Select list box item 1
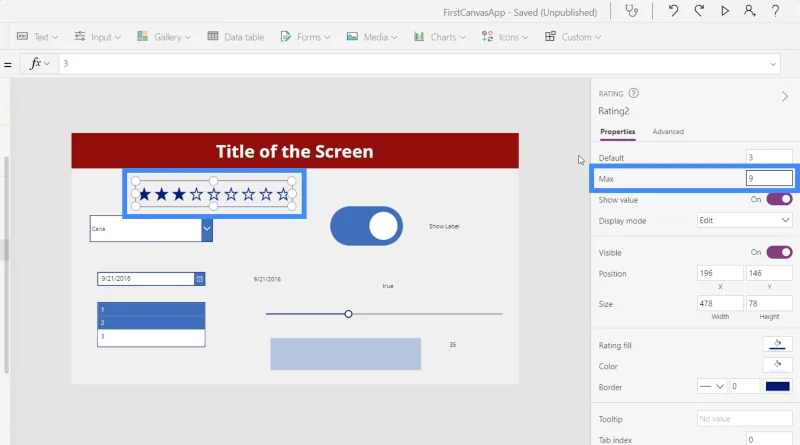The image size is (800, 445). pos(151,309)
